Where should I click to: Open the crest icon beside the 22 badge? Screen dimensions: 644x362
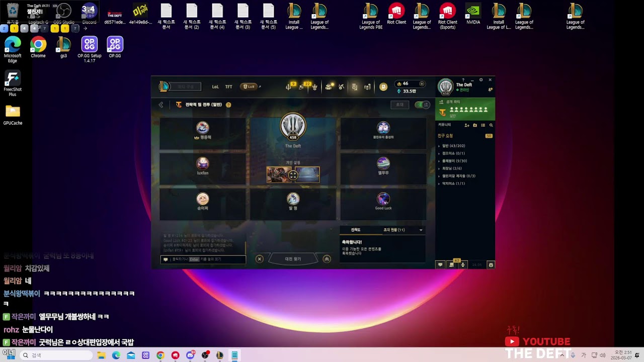click(314, 87)
